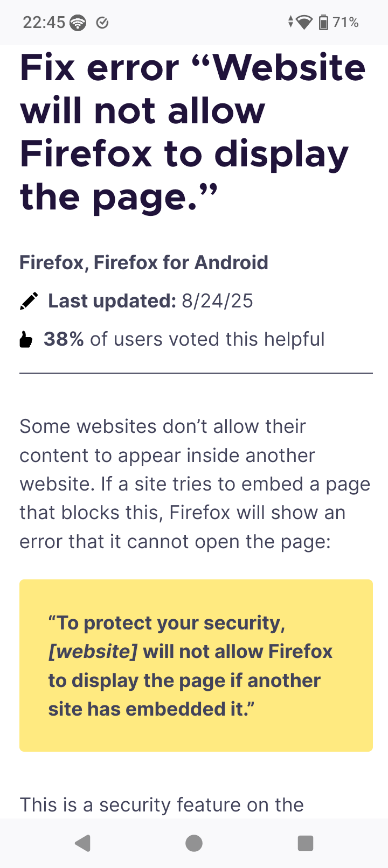Screen dimensions: 388x868
Task: Tap the round Wi-Fi notification icon by clock
Action: [x=78, y=23]
